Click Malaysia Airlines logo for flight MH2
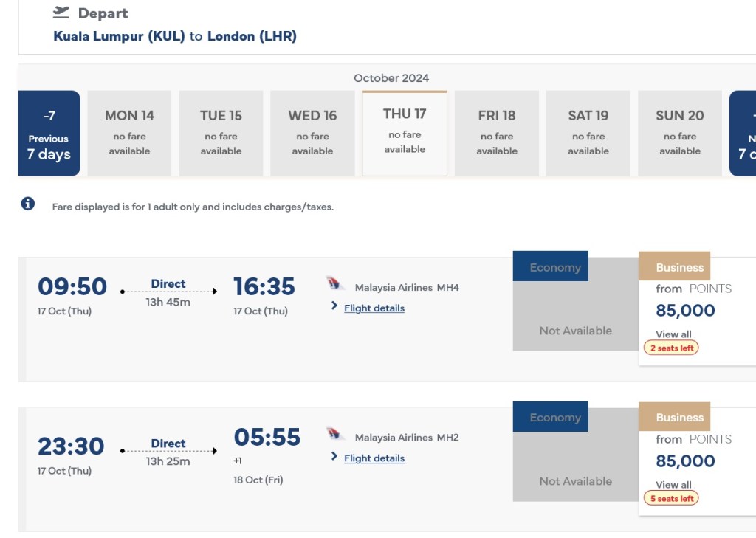This screenshot has height=538, width=756. 336,434
